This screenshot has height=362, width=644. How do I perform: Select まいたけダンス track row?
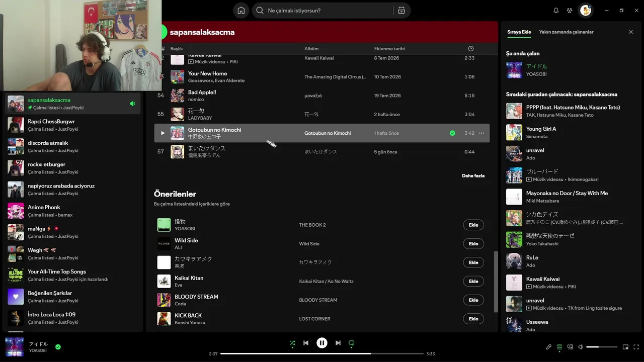322,152
